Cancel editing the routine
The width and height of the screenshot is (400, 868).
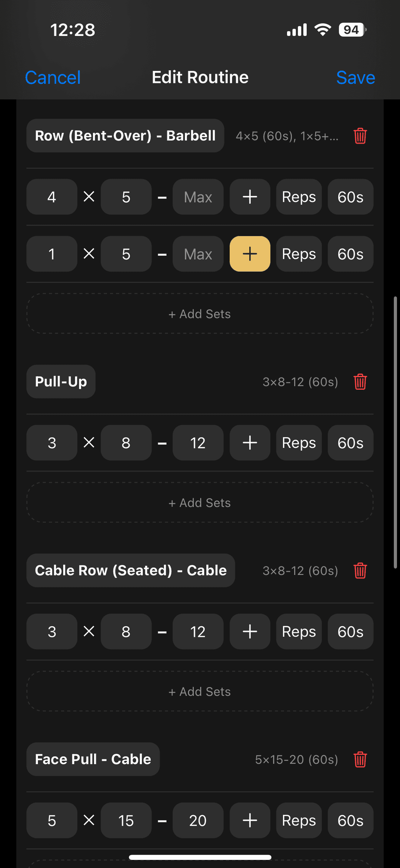click(x=53, y=77)
